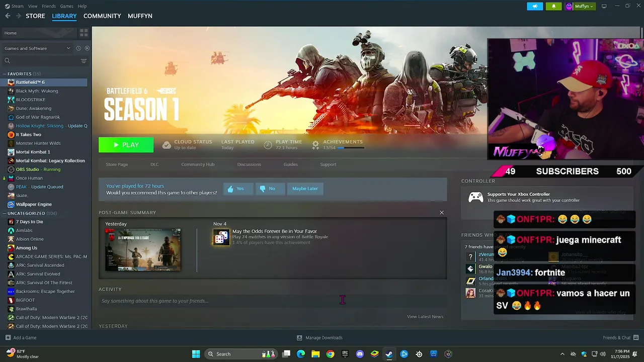Screen dimensions: 644x362
Task: Open the MUFFYN profile section
Action: point(140,16)
